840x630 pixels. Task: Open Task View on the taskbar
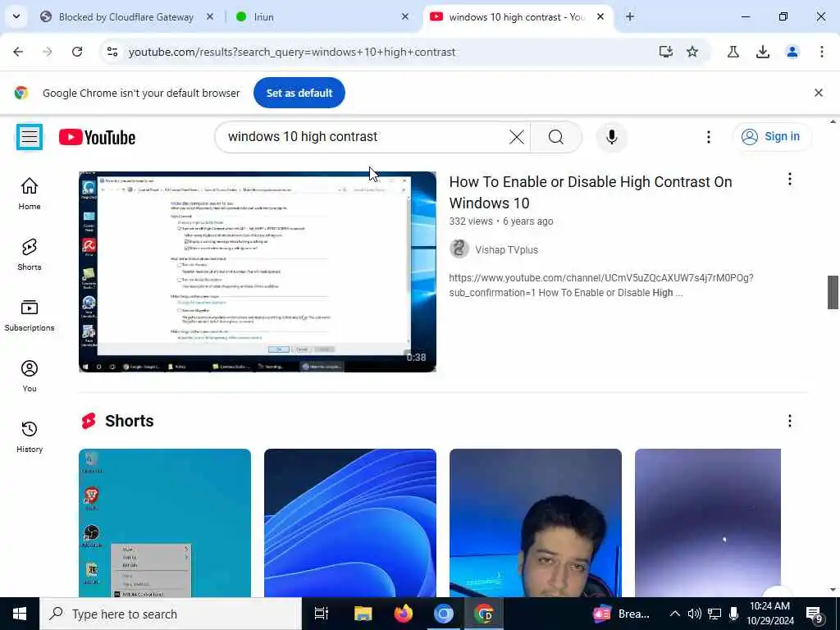click(x=322, y=614)
